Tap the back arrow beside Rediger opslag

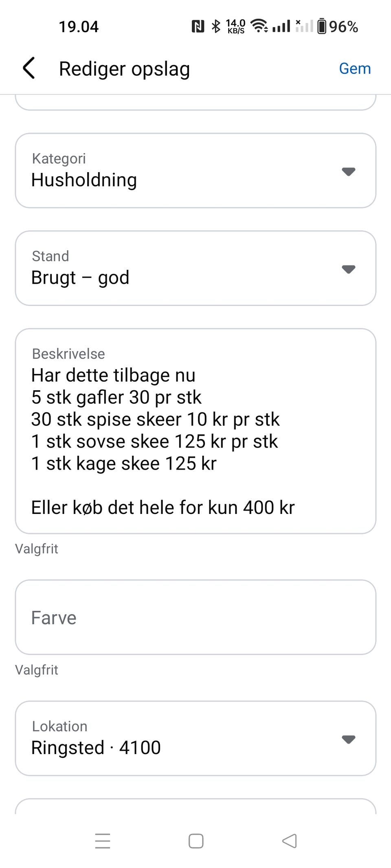[29, 68]
